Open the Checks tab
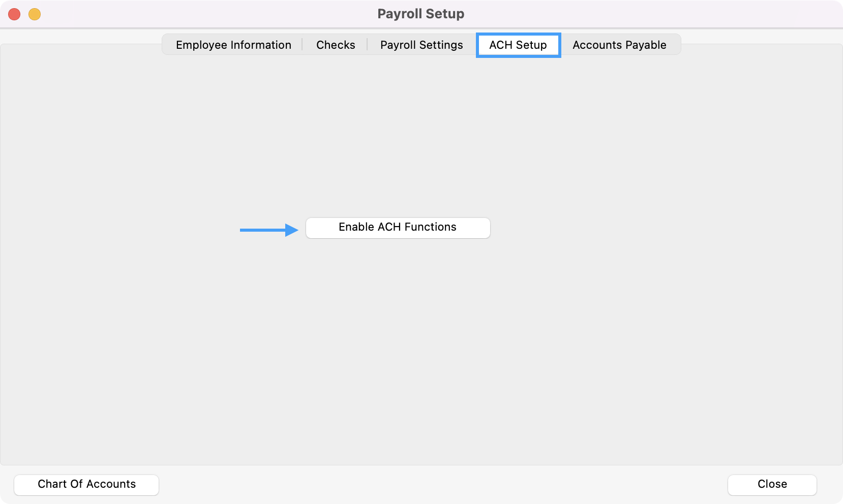Image resolution: width=843 pixels, height=504 pixels. [x=336, y=45]
